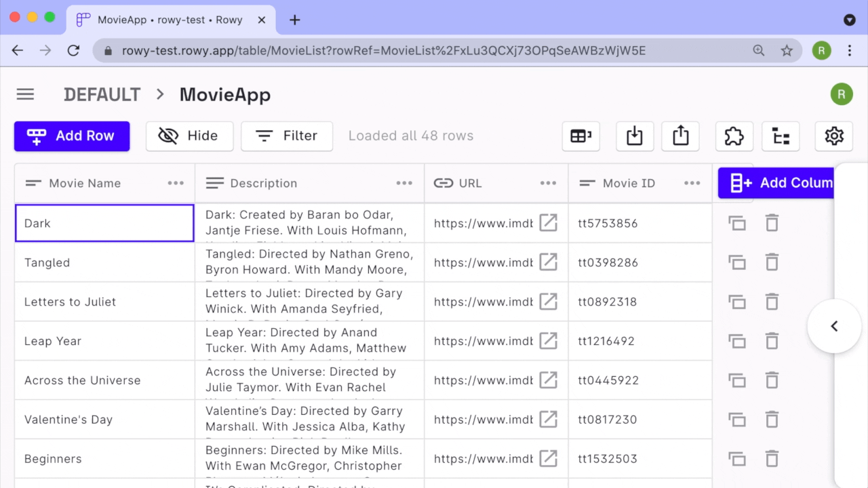
Task: Open the extensions puzzle icon
Action: [x=734, y=136]
